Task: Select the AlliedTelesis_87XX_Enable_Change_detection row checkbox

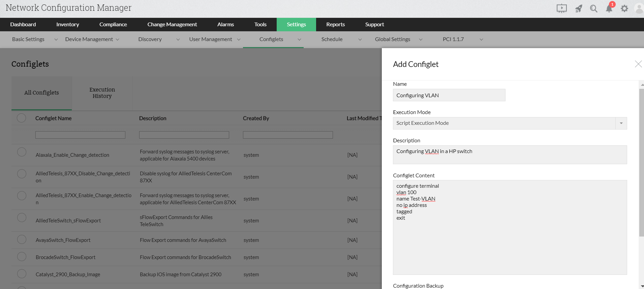Action: pos(22,196)
